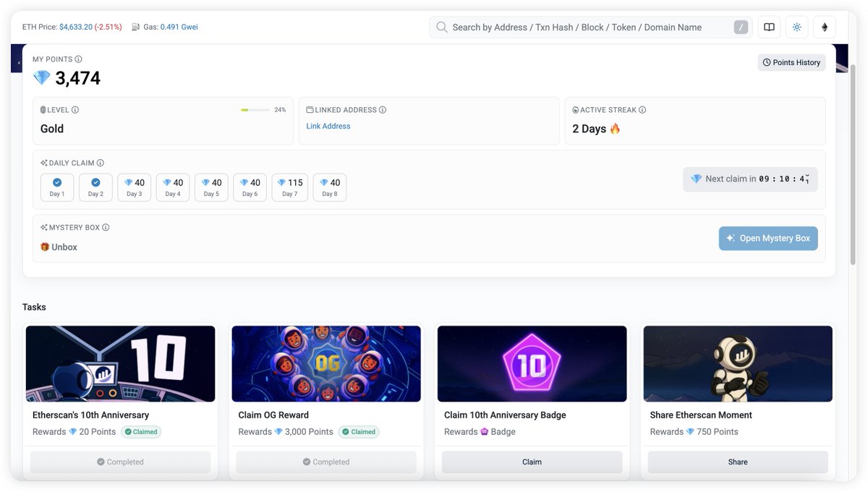Open the Claim OG Reward task image
This screenshot has width=868, height=492.
pyautogui.click(x=326, y=364)
